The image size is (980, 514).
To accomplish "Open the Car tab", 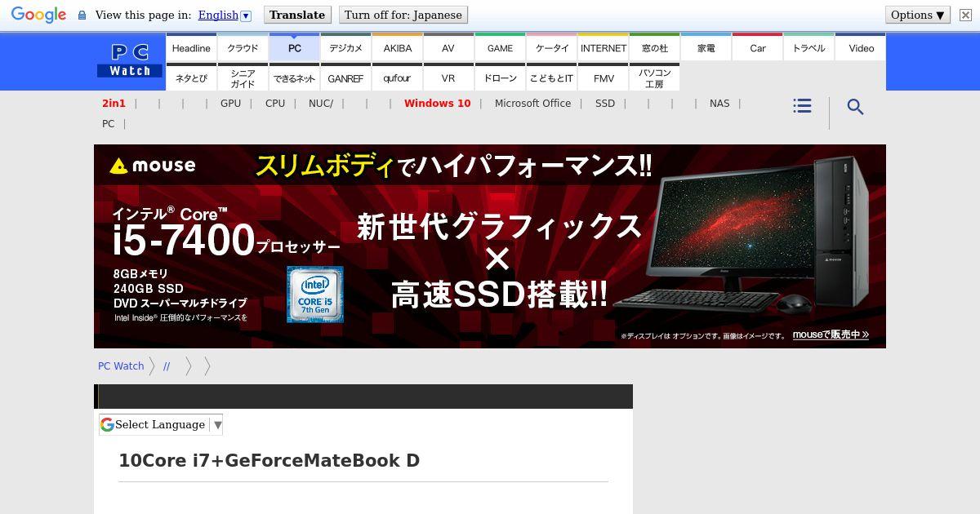I will click(758, 47).
